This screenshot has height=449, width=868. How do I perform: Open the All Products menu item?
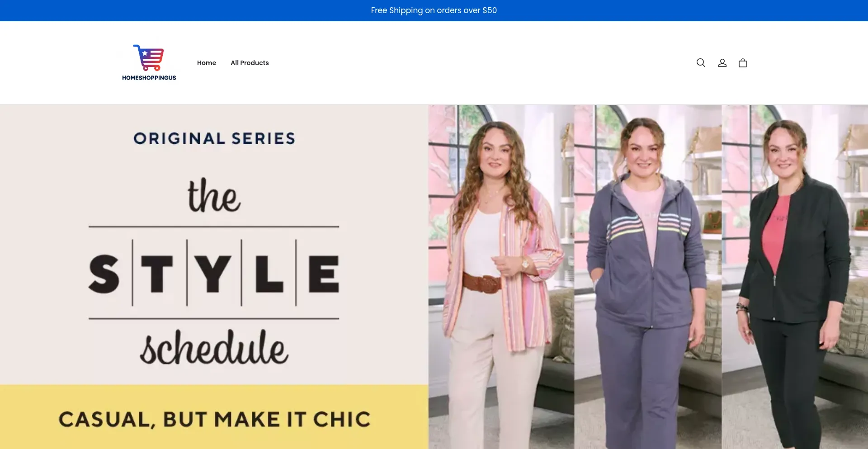250,63
